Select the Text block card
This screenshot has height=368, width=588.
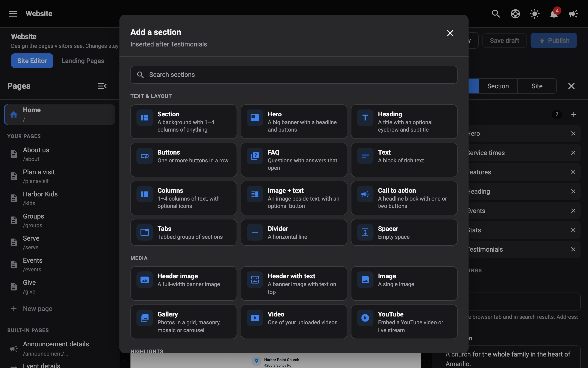pyautogui.click(x=404, y=160)
